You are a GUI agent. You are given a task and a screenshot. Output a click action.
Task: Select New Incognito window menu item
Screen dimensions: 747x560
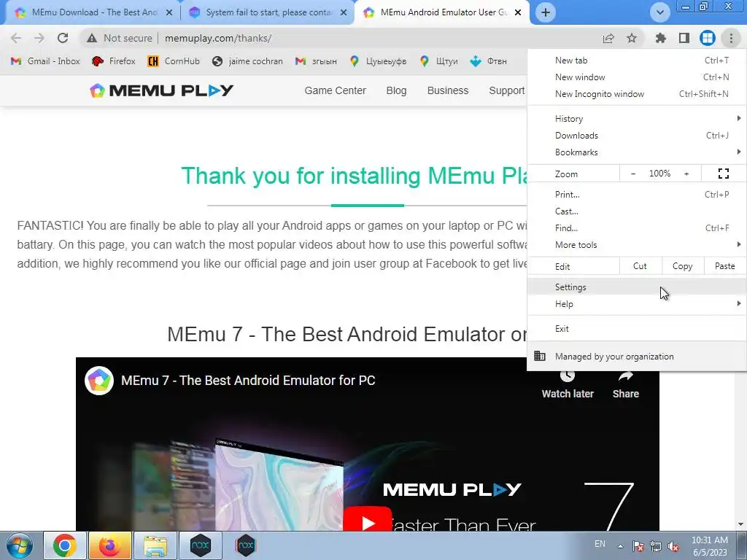coord(637,94)
